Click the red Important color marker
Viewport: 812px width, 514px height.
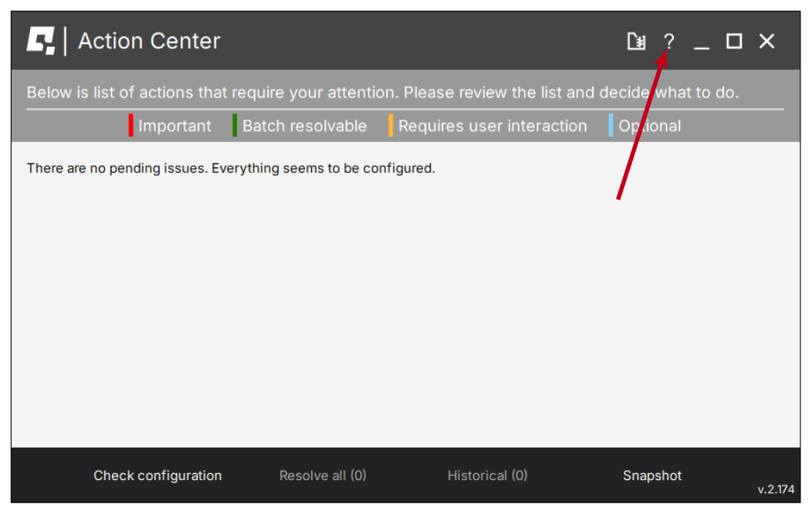[131, 126]
